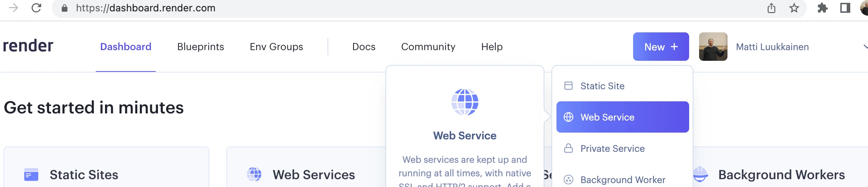Click the lock icon in the address bar
This screenshot has width=868, height=187.
[65, 8]
